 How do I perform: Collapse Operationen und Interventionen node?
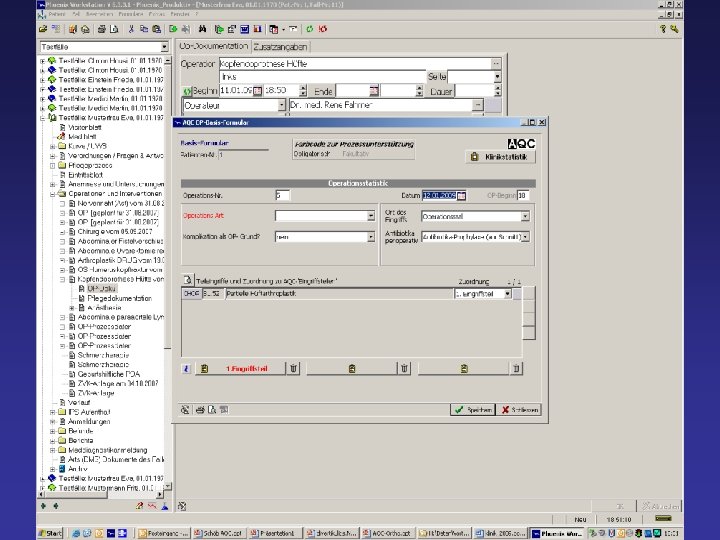coord(53,194)
